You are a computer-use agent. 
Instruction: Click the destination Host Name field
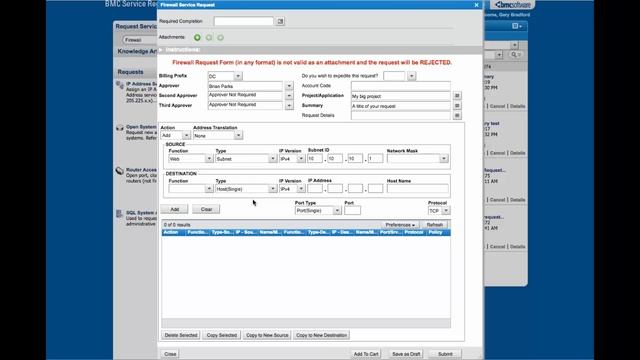tap(417, 189)
